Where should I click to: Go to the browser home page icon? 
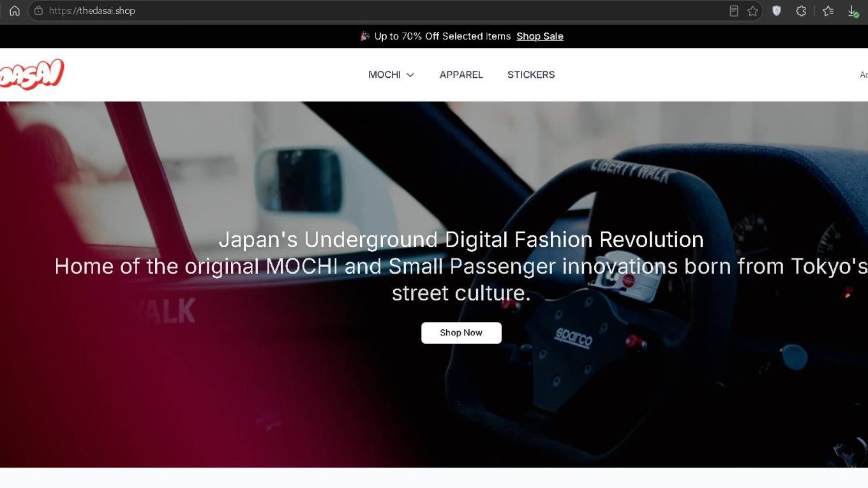tap(14, 11)
